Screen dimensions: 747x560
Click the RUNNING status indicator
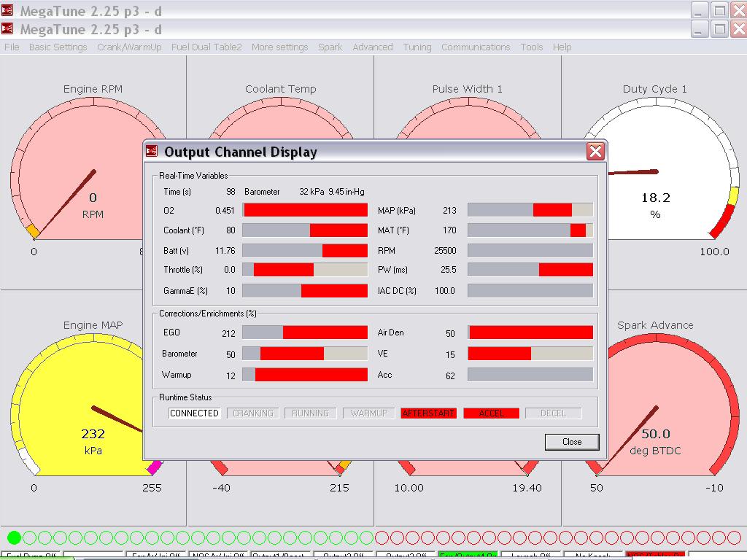pos(310,413)
